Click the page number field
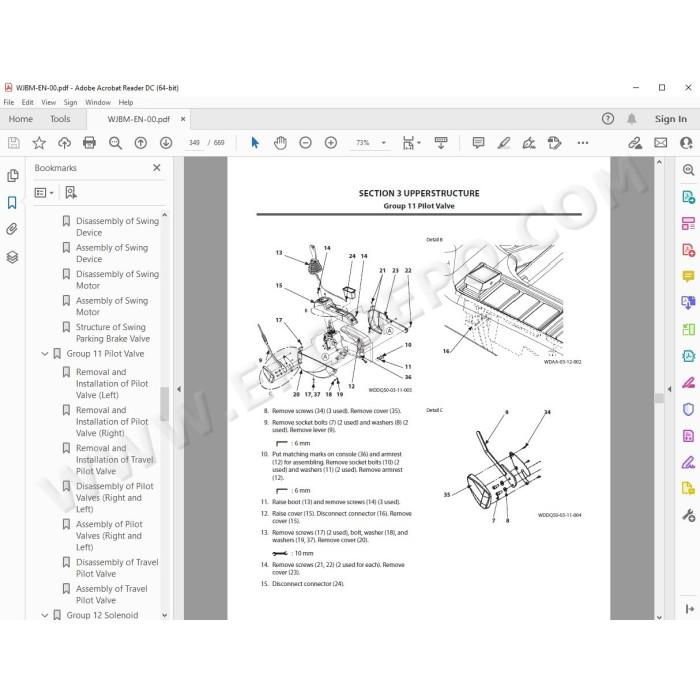The height and width of the screenshot is (700, 700). tap(194, 143)
